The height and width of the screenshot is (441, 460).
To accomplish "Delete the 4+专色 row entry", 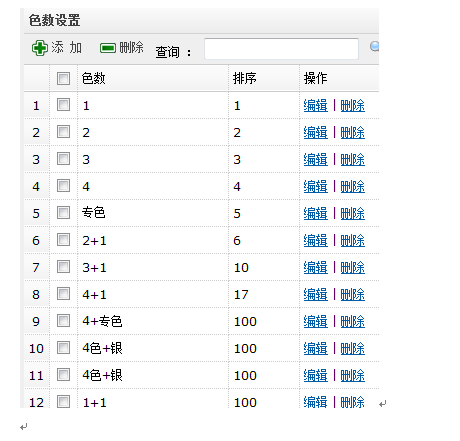I will tap(353, 321).
